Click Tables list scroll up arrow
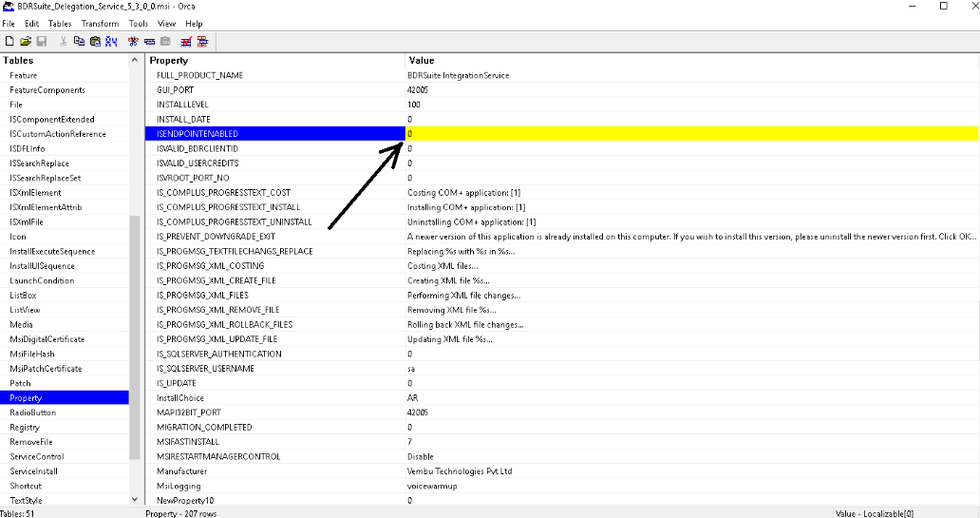The image size is (980, 518). pos(135,60)
